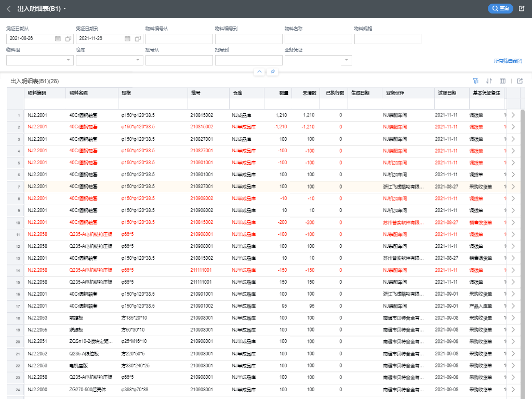Open details arrow for row 20

513,342
